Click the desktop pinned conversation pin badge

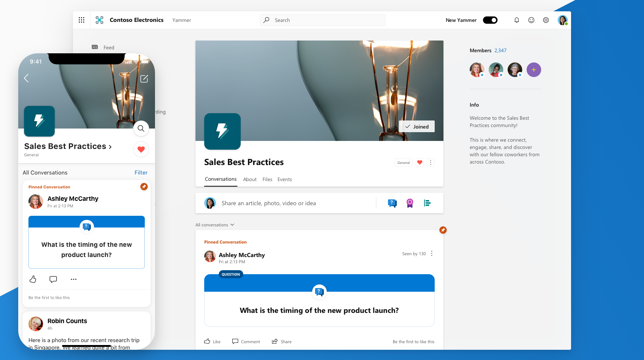(x=443, y=230)
